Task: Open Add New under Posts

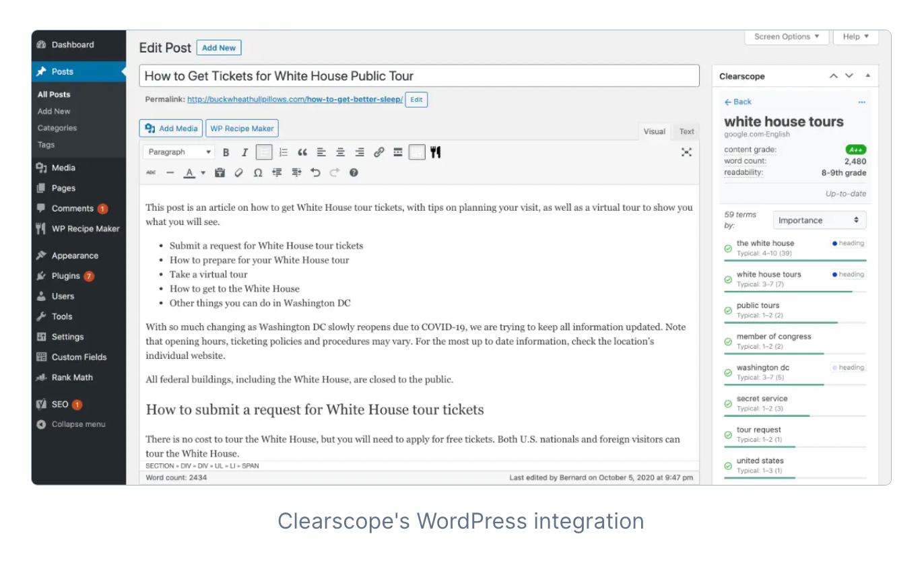Action: (x=54, y=111)
